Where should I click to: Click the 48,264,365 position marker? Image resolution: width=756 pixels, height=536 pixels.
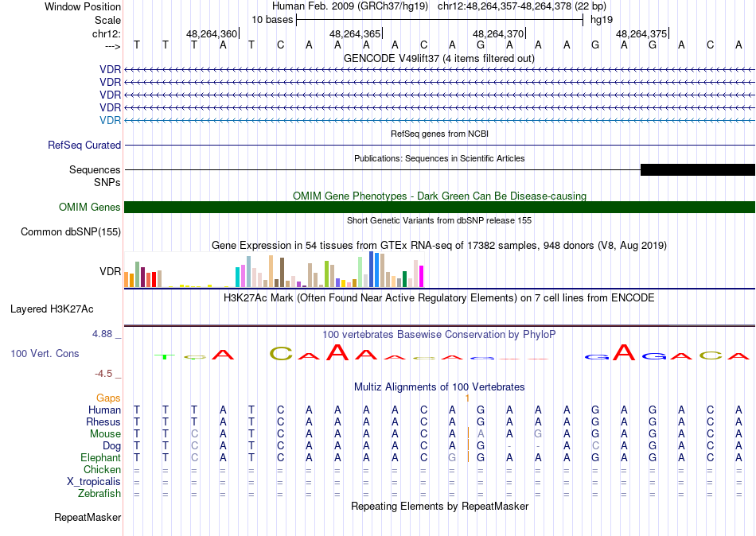(x=356, y=33)
